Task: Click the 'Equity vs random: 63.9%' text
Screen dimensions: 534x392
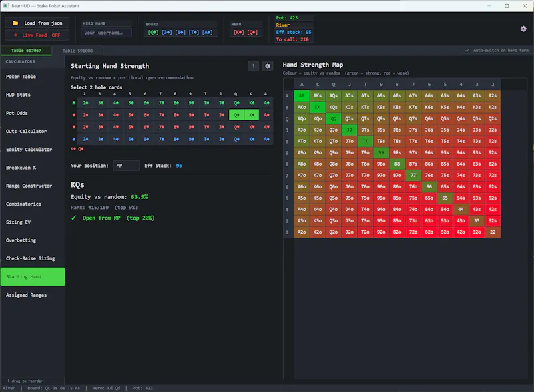Action: [109, 197]
